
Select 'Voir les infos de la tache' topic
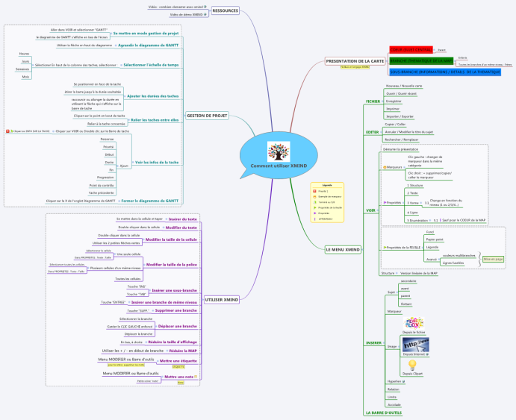coord(157,163)
